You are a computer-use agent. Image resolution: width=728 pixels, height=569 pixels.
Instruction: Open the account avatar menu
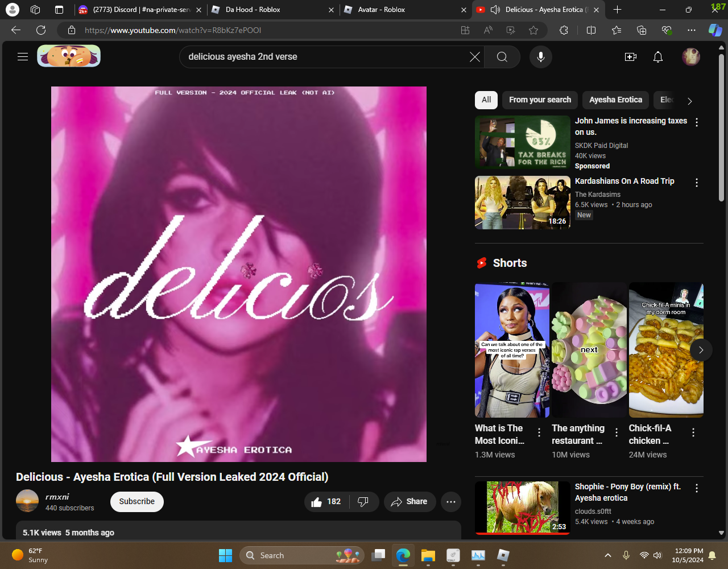(x=691, y=57)
